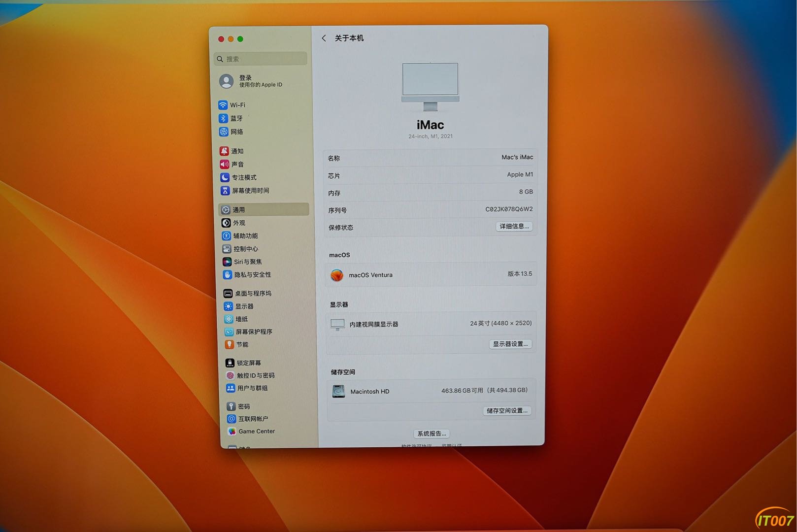797x532 pixels.
Task: Open Users & Groups (用户与群组) icon
Action: point(231,388)
